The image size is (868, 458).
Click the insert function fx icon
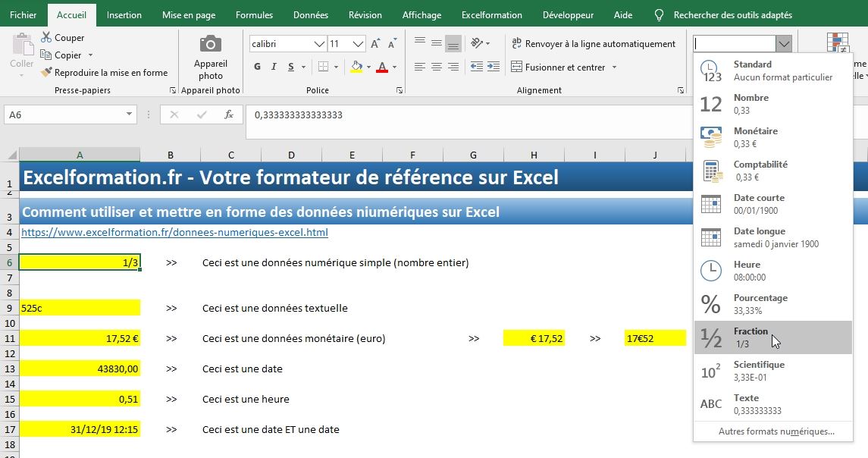[228, 114]
